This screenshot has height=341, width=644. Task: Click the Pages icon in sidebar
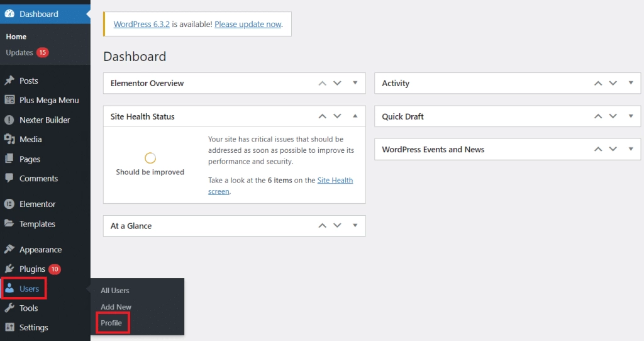click(9, 159)
